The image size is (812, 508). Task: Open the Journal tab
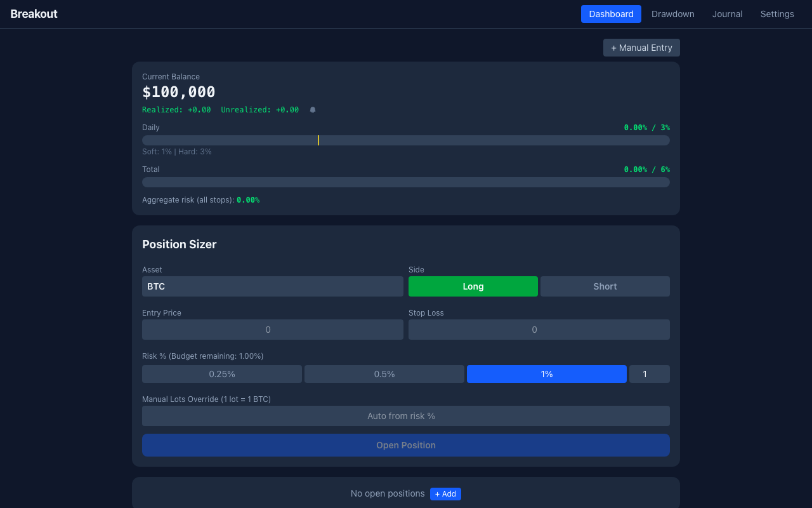point(727,14)
